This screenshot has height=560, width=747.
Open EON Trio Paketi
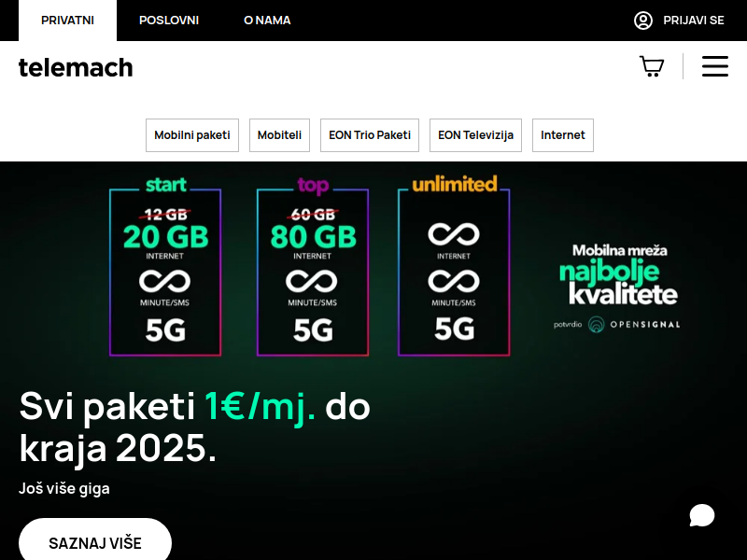369,135
